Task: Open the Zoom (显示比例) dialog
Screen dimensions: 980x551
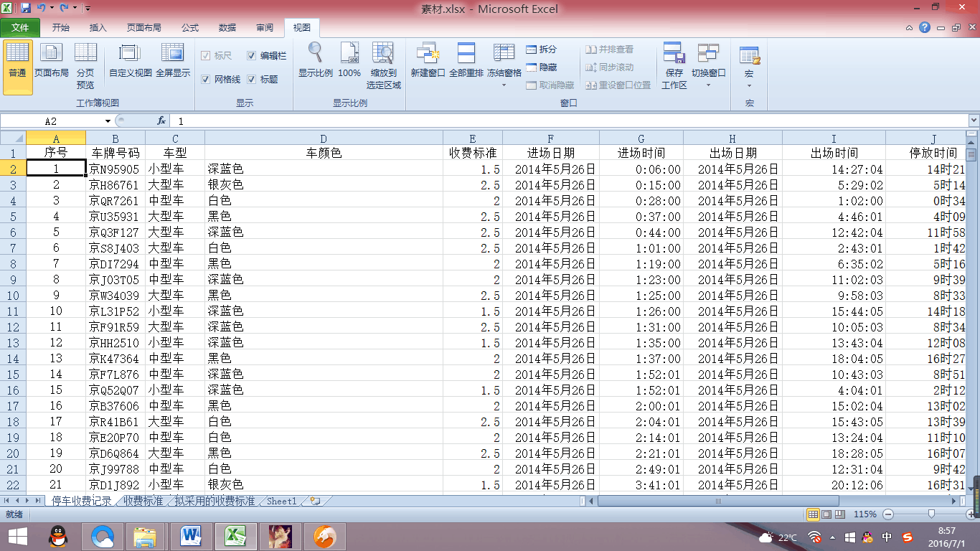Action: (315, 62)
